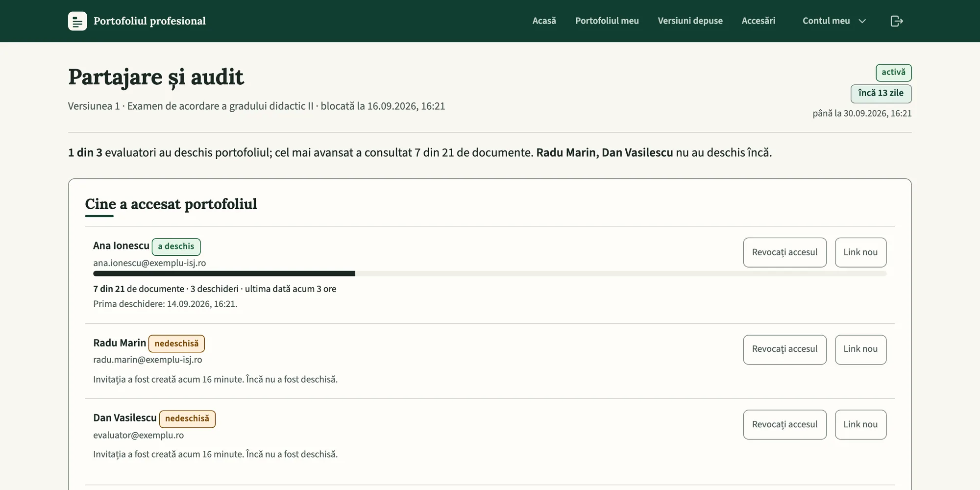Click "7 din 21 de documente" stats line

pos(215,289)
